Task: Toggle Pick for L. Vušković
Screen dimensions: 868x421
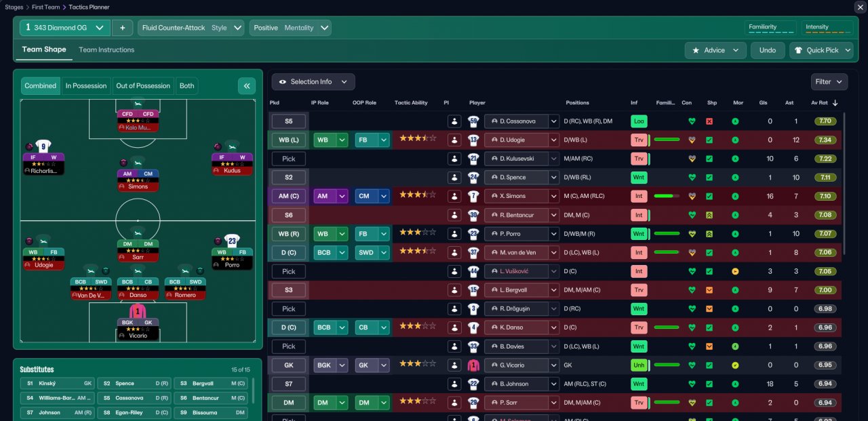Action: tap(289, 271)
